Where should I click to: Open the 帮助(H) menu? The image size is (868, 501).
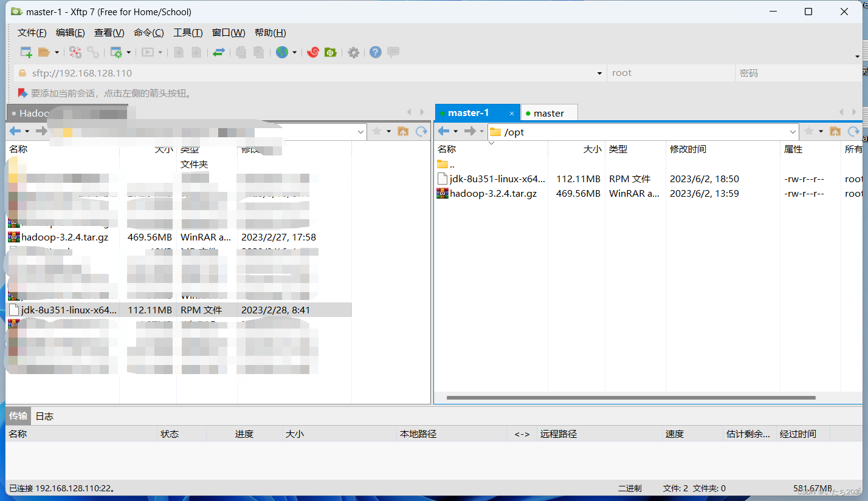coord(270,33)
